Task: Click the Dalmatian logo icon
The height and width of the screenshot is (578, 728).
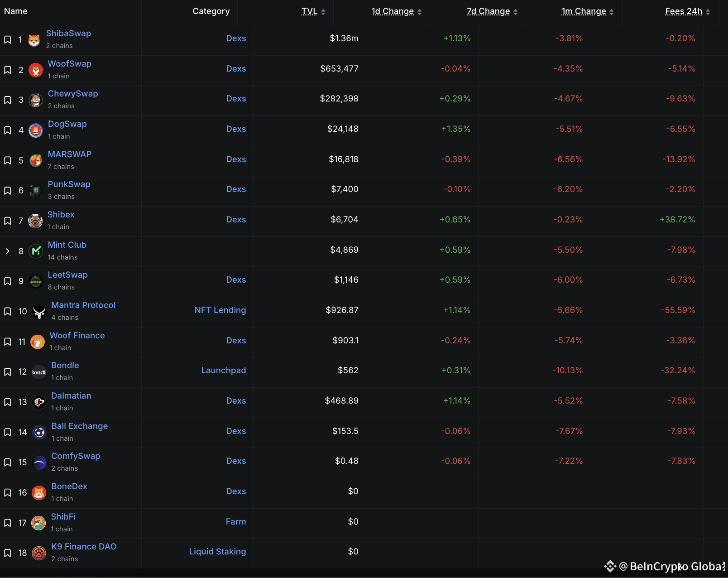Action: click(39, 402)
